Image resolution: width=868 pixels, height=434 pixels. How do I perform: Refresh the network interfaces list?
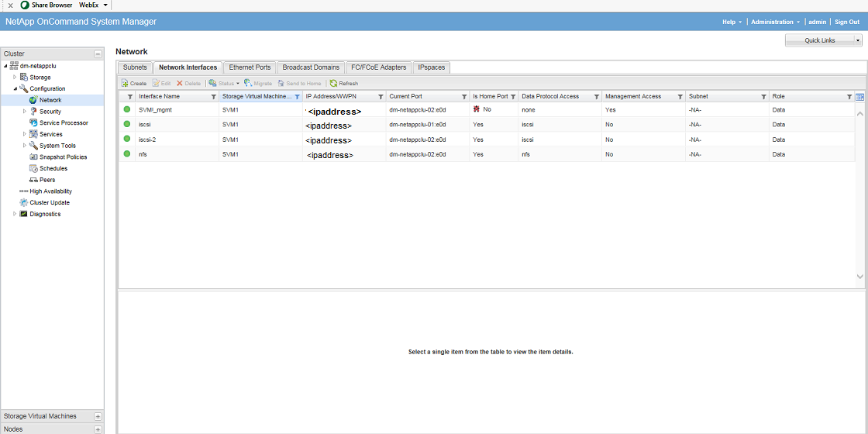coord(344,83)
